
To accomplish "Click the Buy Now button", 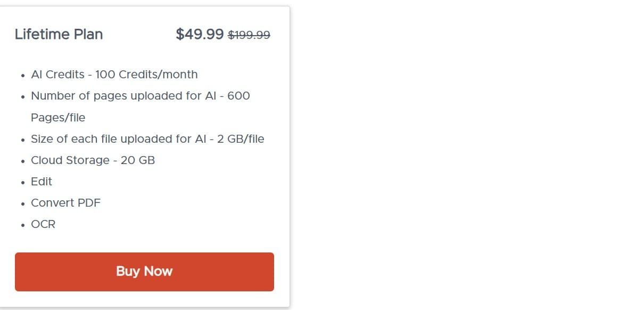I will 144,271.
